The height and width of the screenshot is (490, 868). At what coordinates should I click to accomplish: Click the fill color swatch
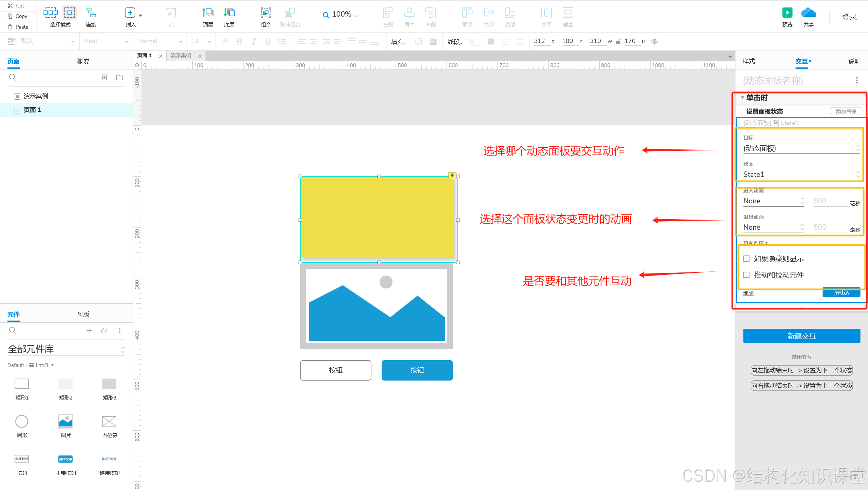click(433, 41)
